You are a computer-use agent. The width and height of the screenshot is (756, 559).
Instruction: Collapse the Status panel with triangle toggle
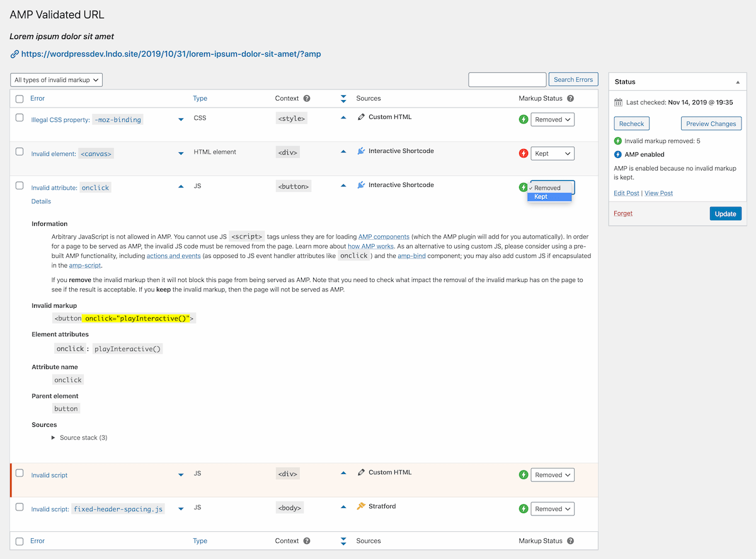click(738, 82)
